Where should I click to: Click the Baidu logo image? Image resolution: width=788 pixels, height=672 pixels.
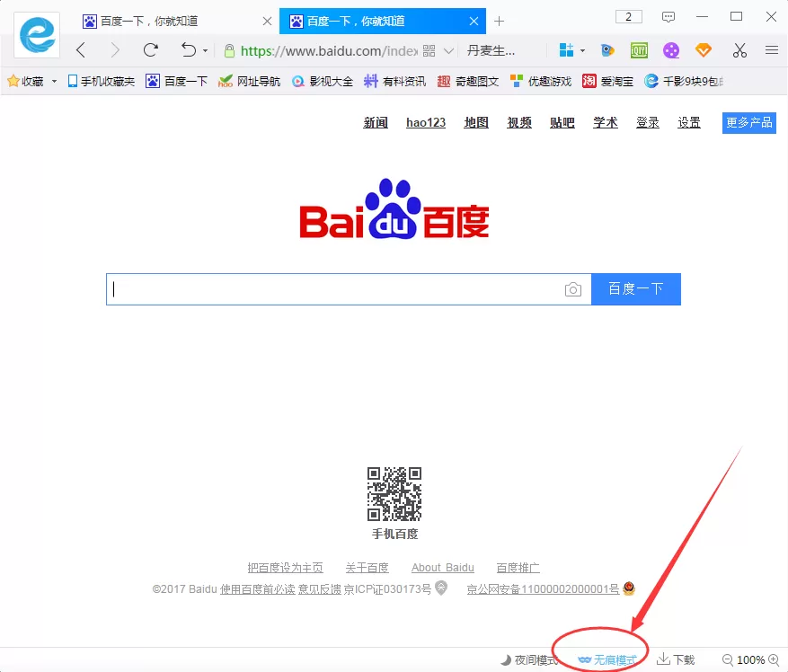click(x=394, y=209)
